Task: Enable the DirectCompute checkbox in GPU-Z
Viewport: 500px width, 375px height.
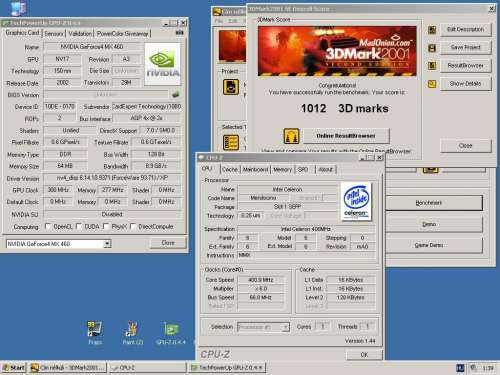Action: coord(133,227)
